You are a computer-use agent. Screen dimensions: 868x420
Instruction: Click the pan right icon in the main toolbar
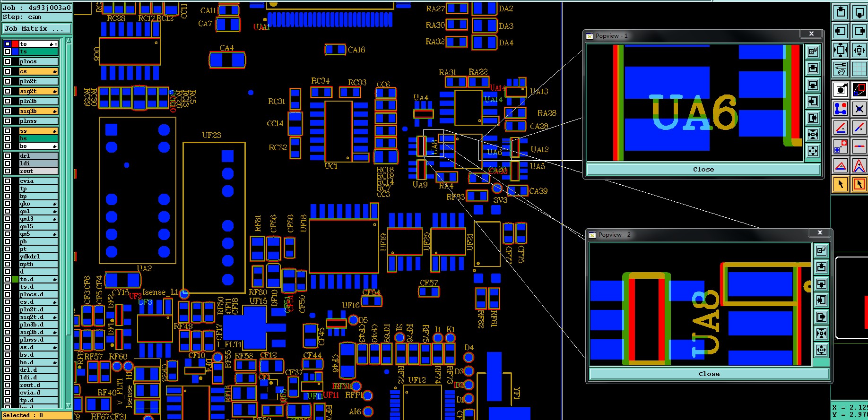point(859,31)
